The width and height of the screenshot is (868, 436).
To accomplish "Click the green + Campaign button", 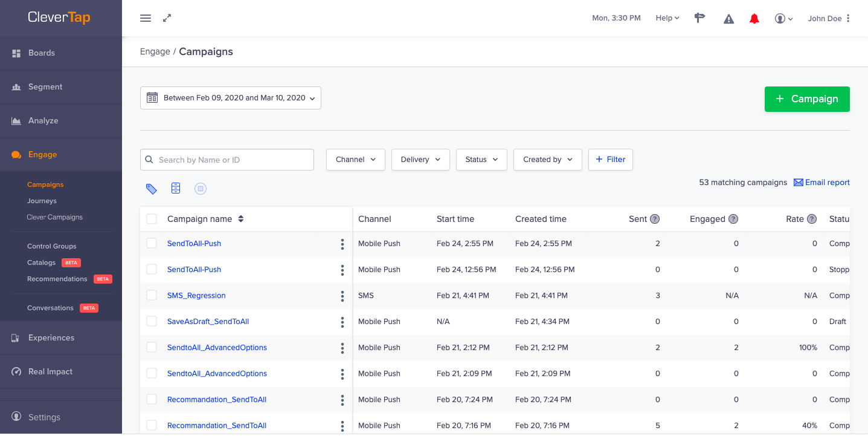I will click(x=807, y=99).
